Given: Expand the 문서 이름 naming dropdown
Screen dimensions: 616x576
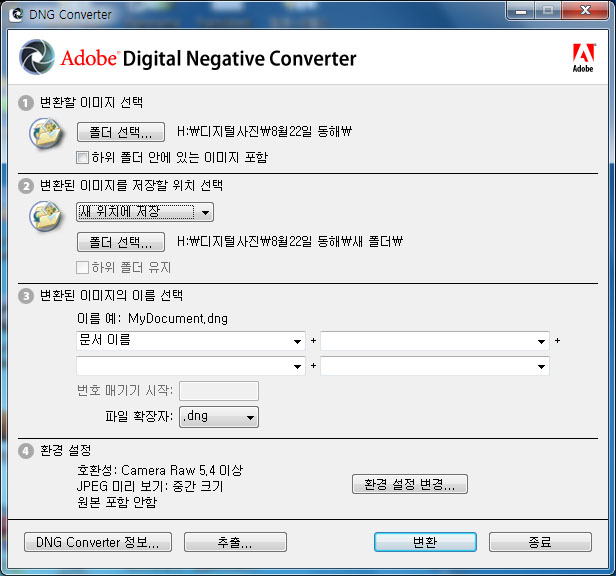Looking at the screenshot, I should click(191, 341).
